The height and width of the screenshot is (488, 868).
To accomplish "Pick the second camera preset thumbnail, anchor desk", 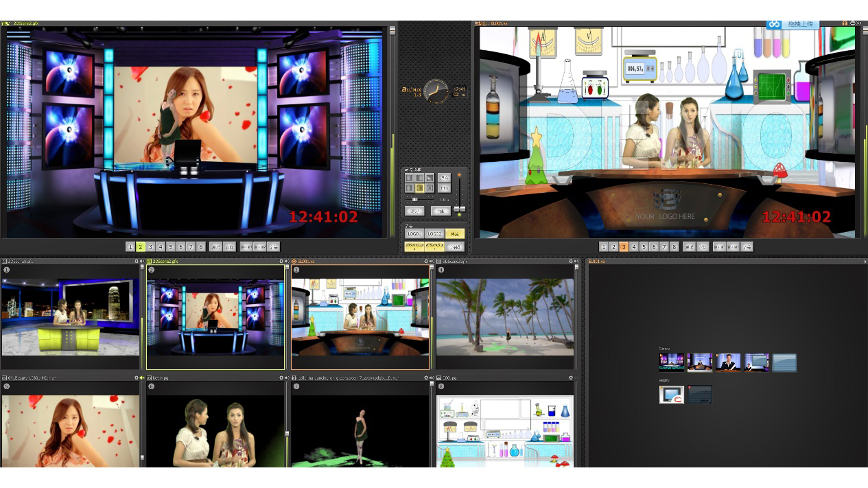I will [x=700, y=362].
